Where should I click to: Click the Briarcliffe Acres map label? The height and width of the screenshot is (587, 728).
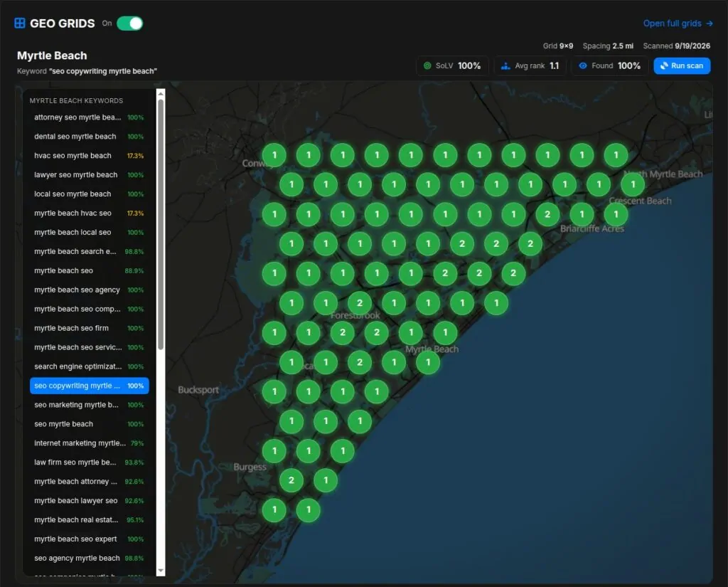(x=592, y=228)
